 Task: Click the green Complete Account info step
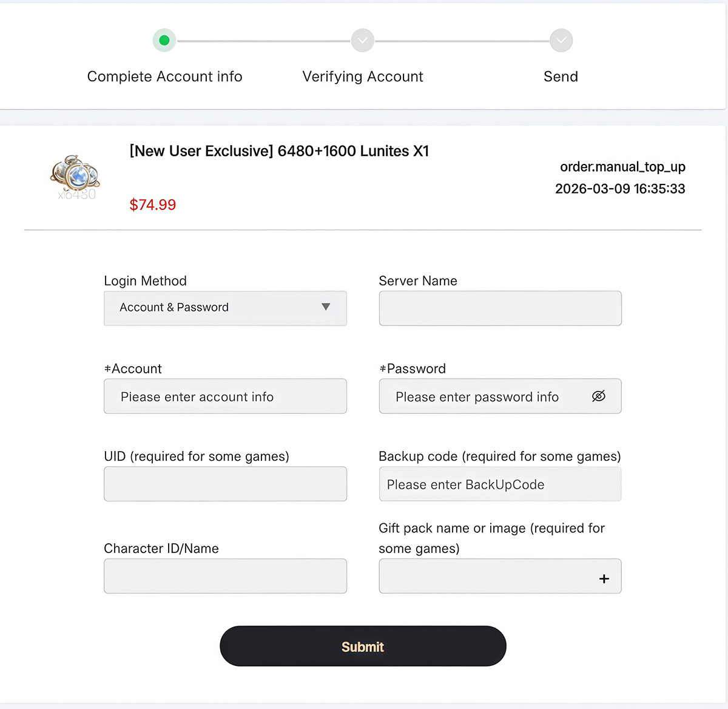[x=164, y=41]
